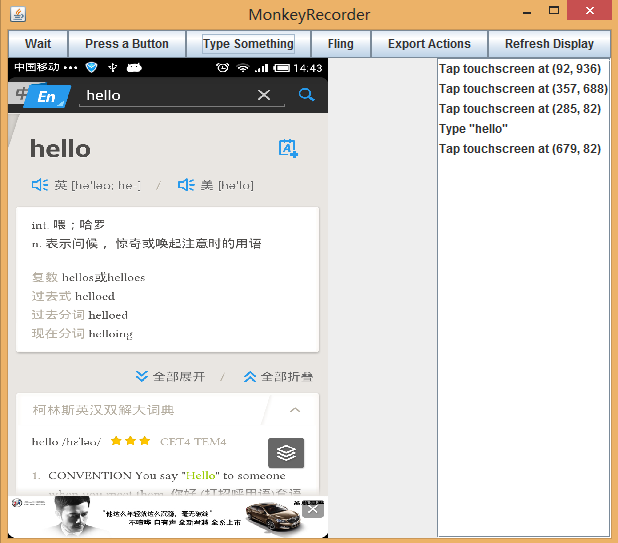Click the Java icon in the title bar
The image size is (618, 543).
pyautogui.click(x=18, y=14)
